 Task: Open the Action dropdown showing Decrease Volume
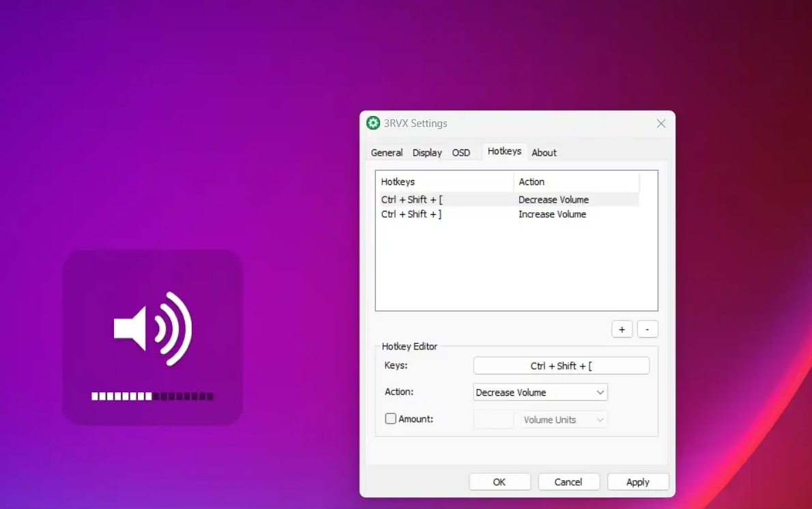pos(540,392)
